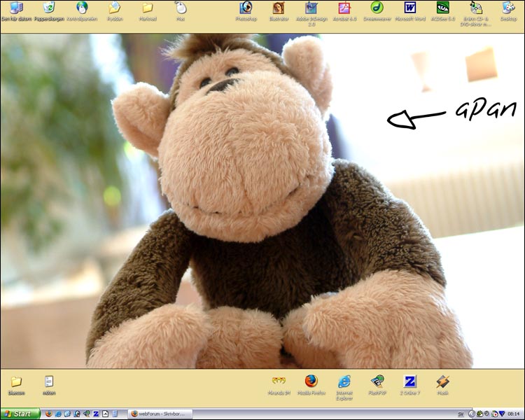Open the Kontrollpanelen globe icon

[x=82, y=8]
